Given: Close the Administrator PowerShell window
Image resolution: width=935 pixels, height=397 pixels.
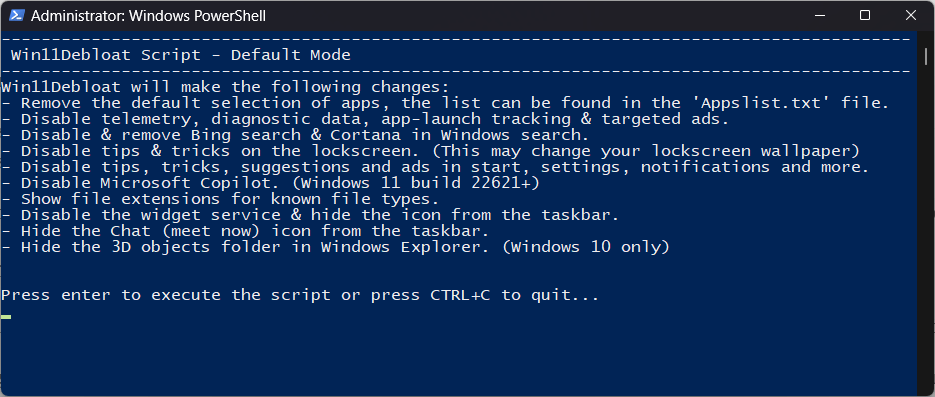Looking at the screenshot, I should [911, 15].
